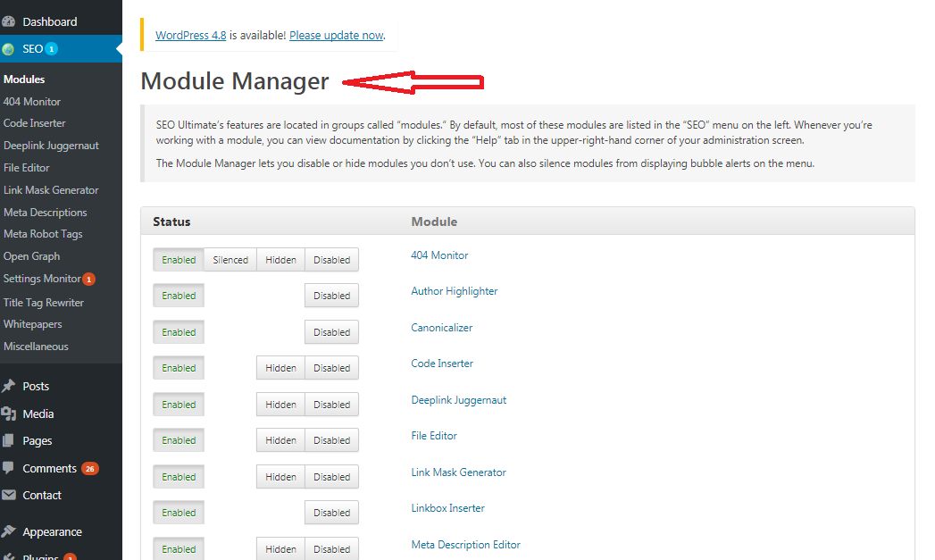Image resolution: width=935 pixels, height=560 pixels.
Task: Enable the Author Highlighter module
Action: coord(179,296)
